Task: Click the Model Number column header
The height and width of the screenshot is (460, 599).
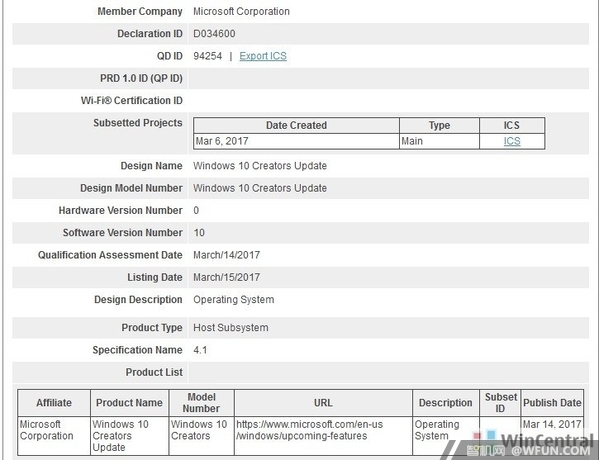Action: pyautogui.click(x=201, y=403)
